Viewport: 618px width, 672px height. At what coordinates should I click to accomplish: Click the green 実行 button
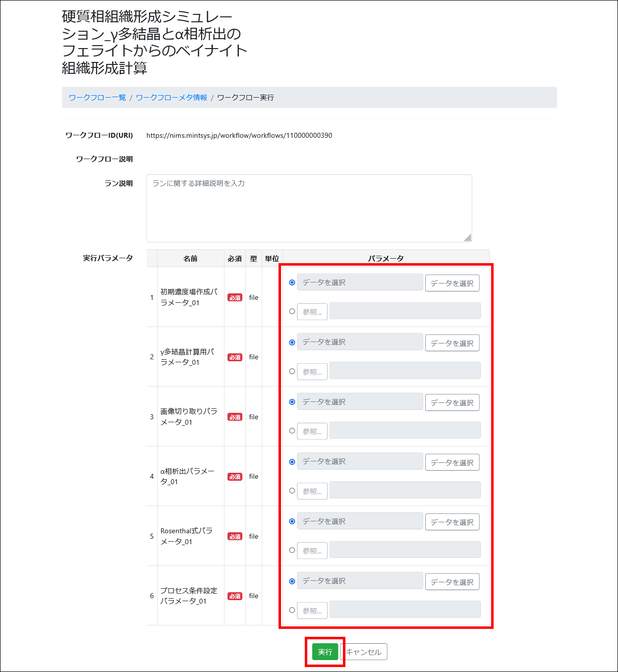coord(325,652)
